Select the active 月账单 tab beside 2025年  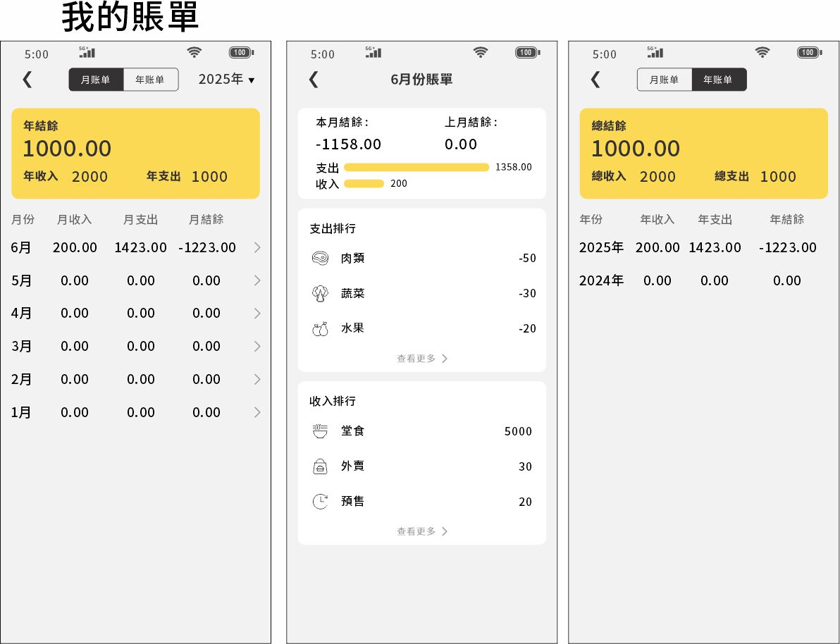coord(96,80)
